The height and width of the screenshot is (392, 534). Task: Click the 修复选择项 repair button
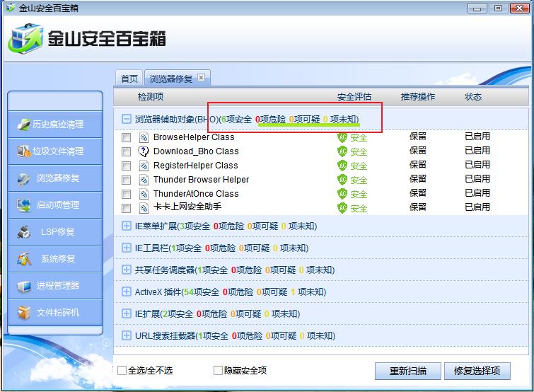(x=477, y=371)
